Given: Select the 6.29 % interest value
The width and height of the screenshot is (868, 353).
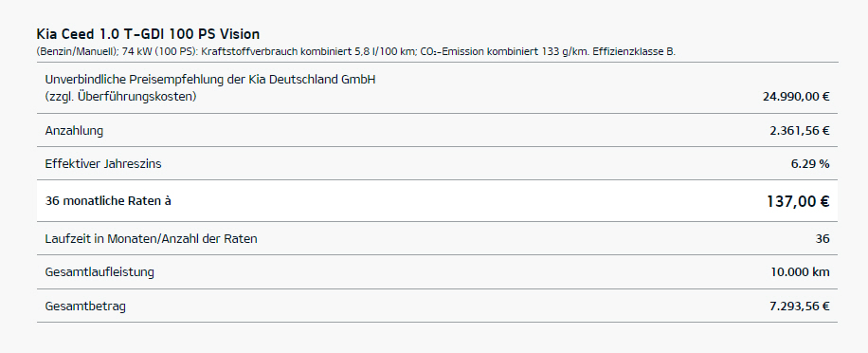Looking at the screenshot, I should tap(810, 164).
